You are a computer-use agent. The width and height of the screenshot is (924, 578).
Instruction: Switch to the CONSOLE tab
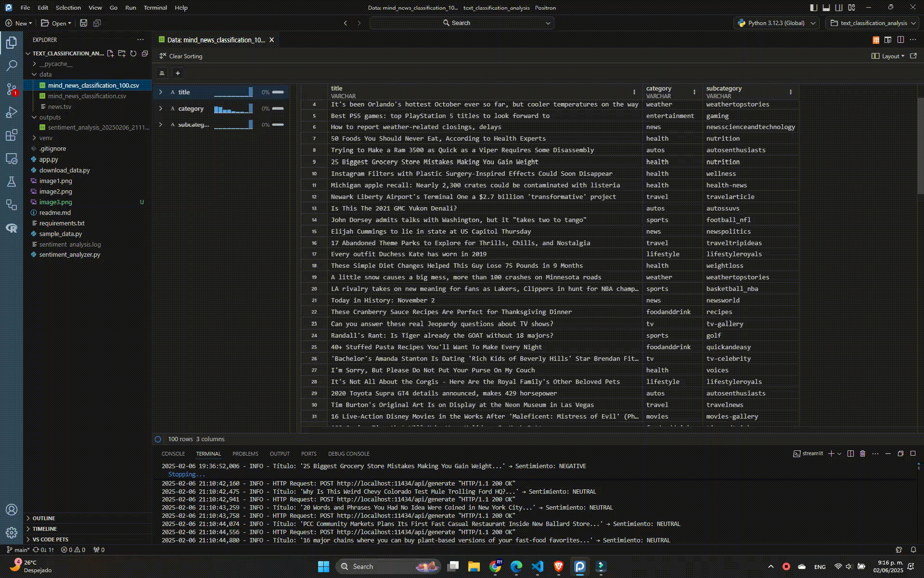coord(173,454)
